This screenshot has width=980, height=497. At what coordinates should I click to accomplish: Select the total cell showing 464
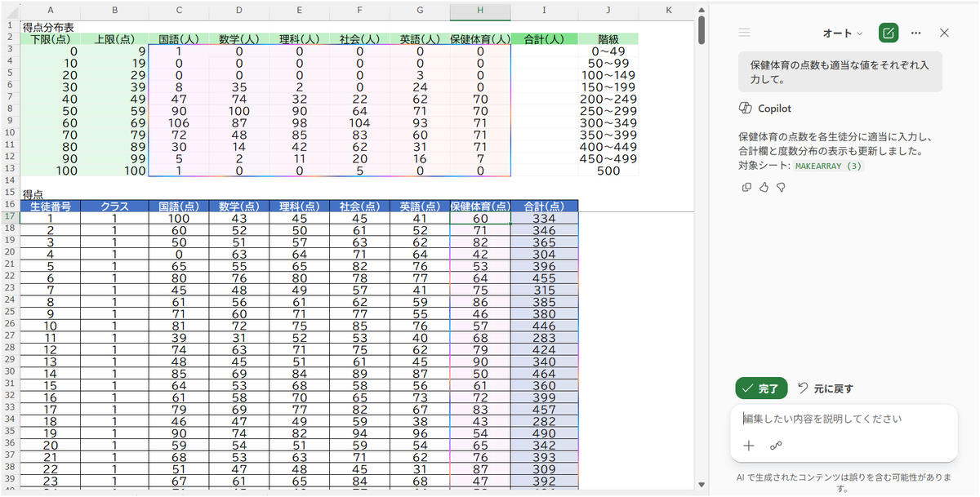pyautogui.click(x=544, y=374)
